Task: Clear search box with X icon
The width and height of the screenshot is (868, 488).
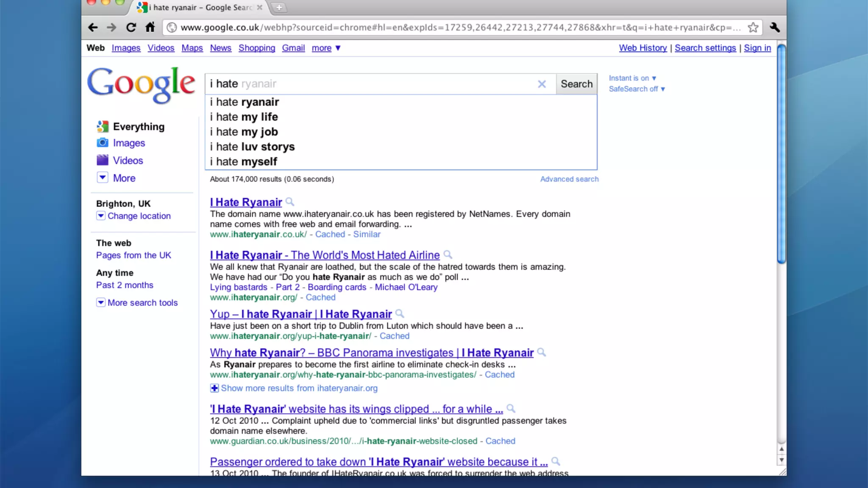Action: coord(541,84)
